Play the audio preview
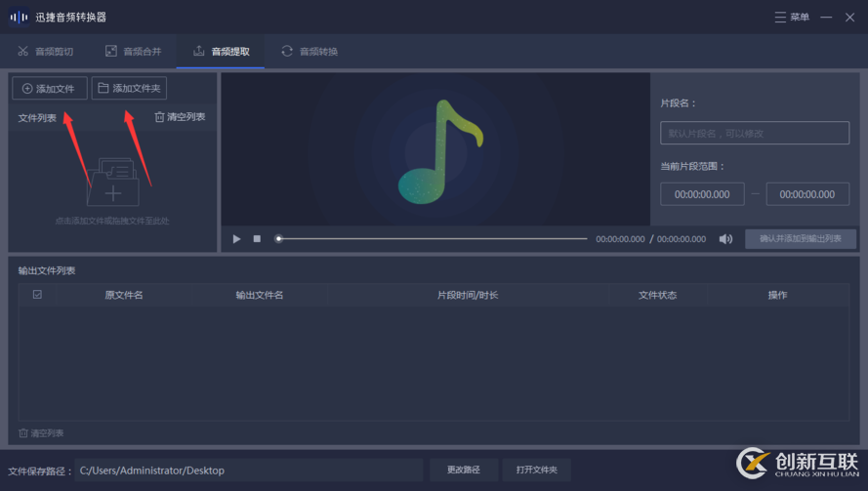The image size is (868, 491). [x=236, y=239]
